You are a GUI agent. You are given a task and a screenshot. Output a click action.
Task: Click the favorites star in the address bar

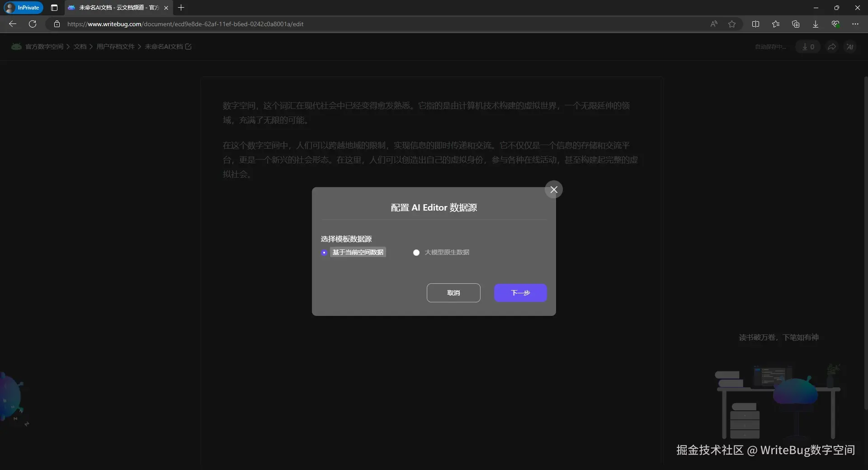(x=732, y=24)
